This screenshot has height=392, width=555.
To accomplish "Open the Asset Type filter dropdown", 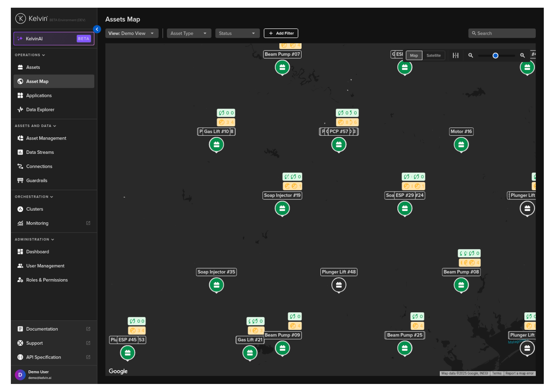I will point(189,33).
